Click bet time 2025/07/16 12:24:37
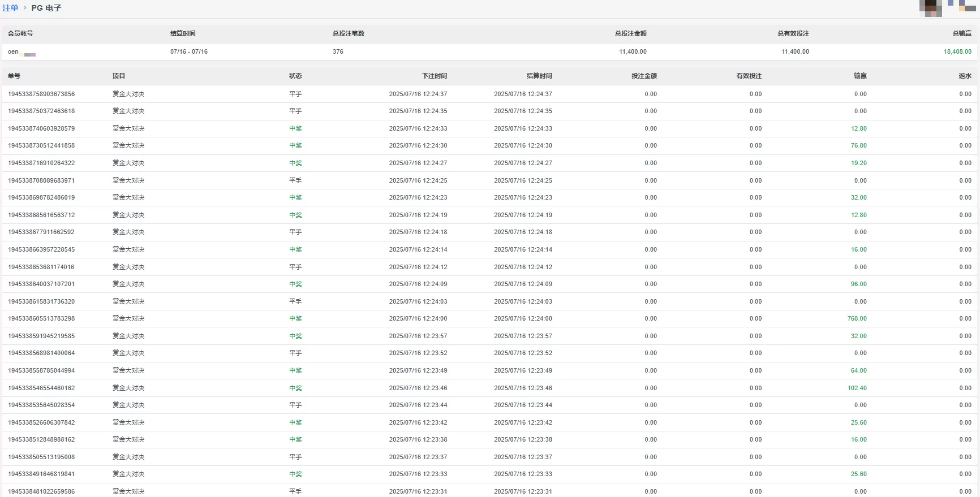This screenshot has width=980, height=497. coord(418,94)
